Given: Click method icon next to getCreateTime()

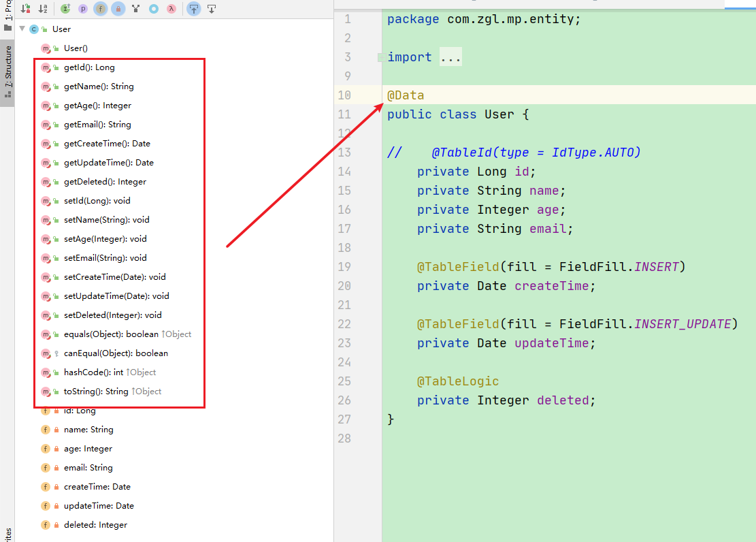Looking at the screenshot, I should (x=46, y=144).
